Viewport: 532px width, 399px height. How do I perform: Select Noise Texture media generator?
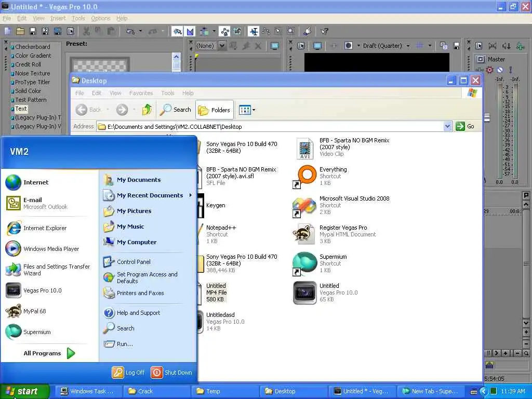[33, 73]
